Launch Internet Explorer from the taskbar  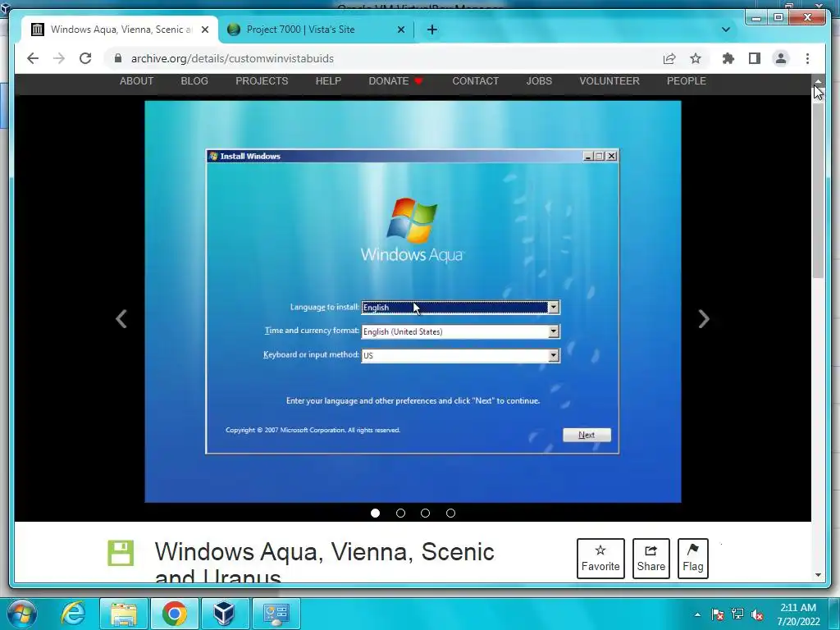click(73, 614)
